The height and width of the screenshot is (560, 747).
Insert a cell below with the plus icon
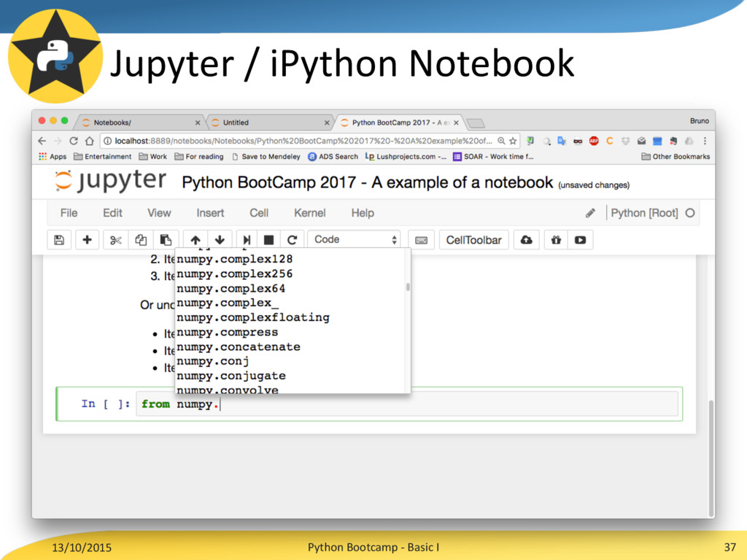point(87,240)
